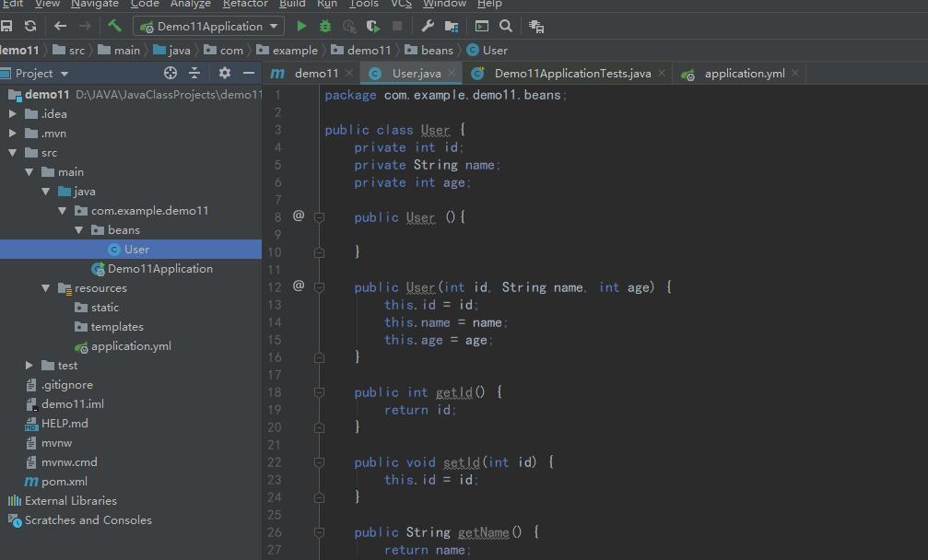This screenshot has height=560, width=928.
Task: Open the Search Everywhere magnifier
Action: coord(506,27)
